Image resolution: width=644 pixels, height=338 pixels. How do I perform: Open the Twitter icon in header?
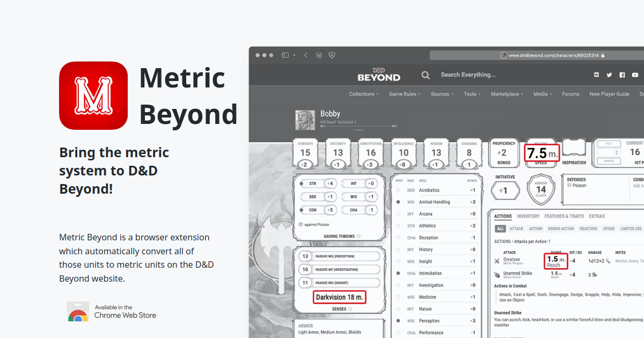pyautogui.click(x=609, y=75)
